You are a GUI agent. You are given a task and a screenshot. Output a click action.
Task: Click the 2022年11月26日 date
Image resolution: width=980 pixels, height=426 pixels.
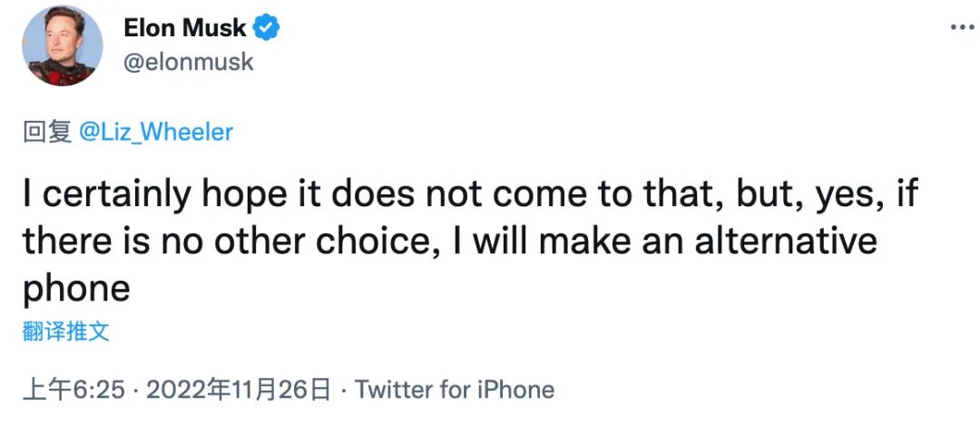coord(238,391)
